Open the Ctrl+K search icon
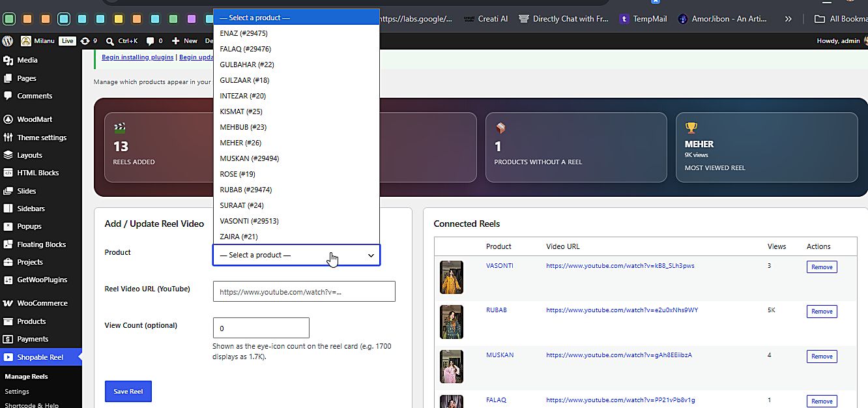Screen dimensions: 868x408 point(110,41)
